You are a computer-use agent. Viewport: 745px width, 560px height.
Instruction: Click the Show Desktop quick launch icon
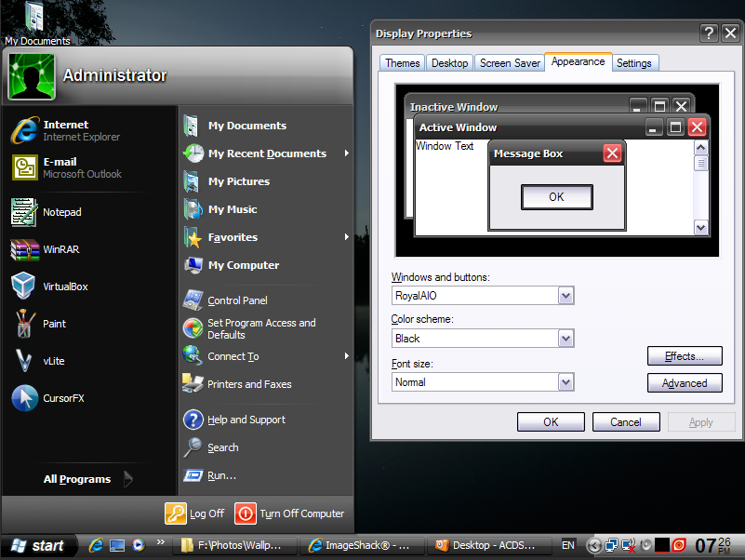coord(117,545)
